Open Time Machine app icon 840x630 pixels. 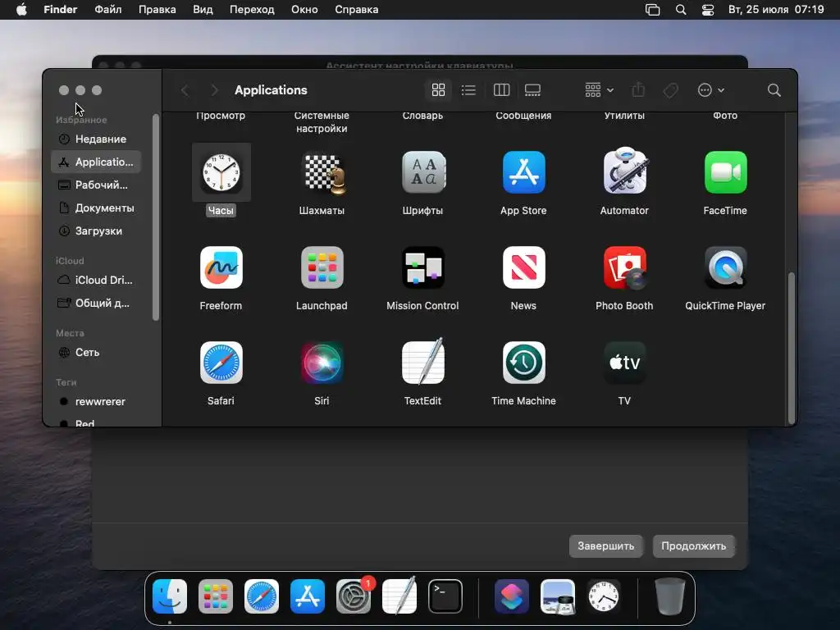pos(523,363)
